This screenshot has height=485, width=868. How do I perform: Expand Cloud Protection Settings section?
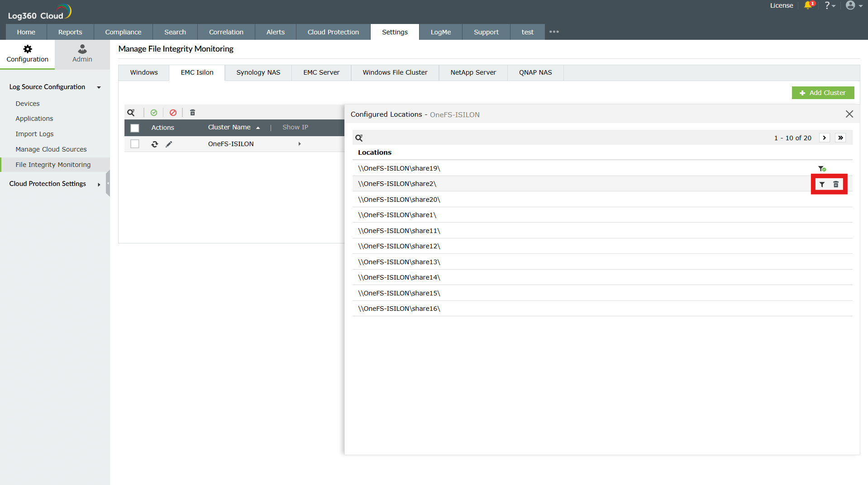[99, 184]
